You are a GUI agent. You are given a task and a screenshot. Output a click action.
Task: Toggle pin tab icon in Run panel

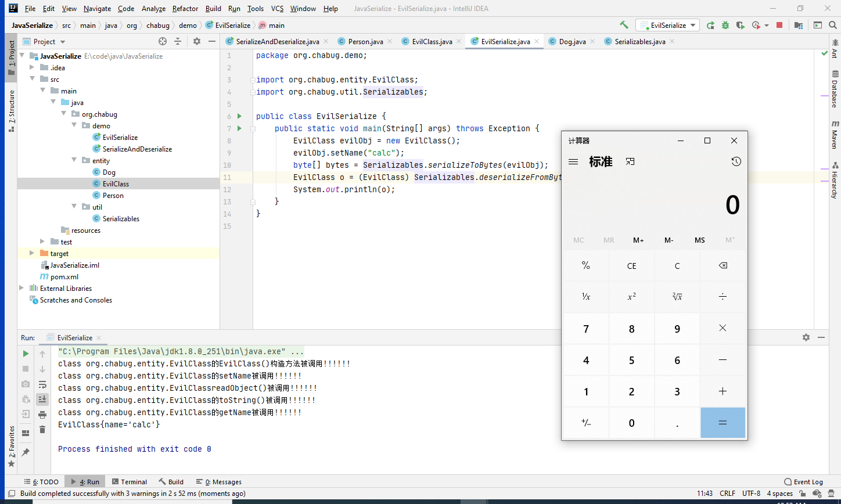pyautogui.click(x=26, y=452)
